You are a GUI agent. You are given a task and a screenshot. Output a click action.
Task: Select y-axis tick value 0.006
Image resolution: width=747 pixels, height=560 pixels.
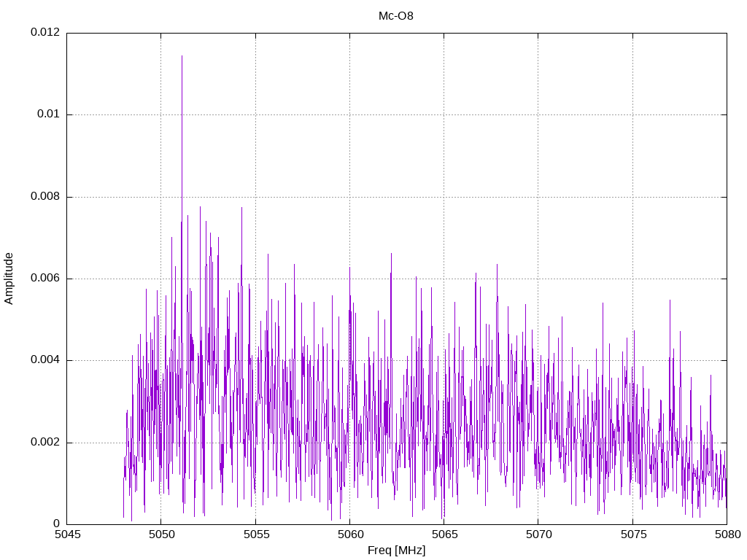(x=45, y=279)
